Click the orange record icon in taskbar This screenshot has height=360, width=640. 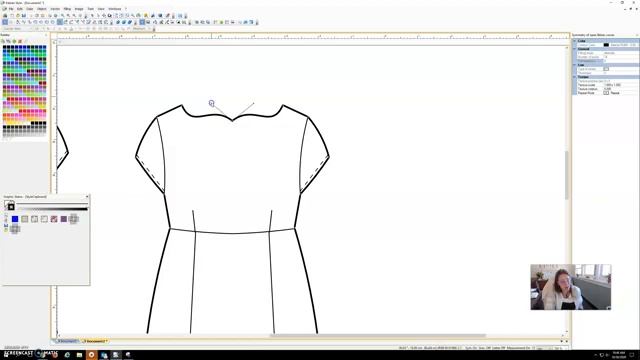click(x=91, y=355)
